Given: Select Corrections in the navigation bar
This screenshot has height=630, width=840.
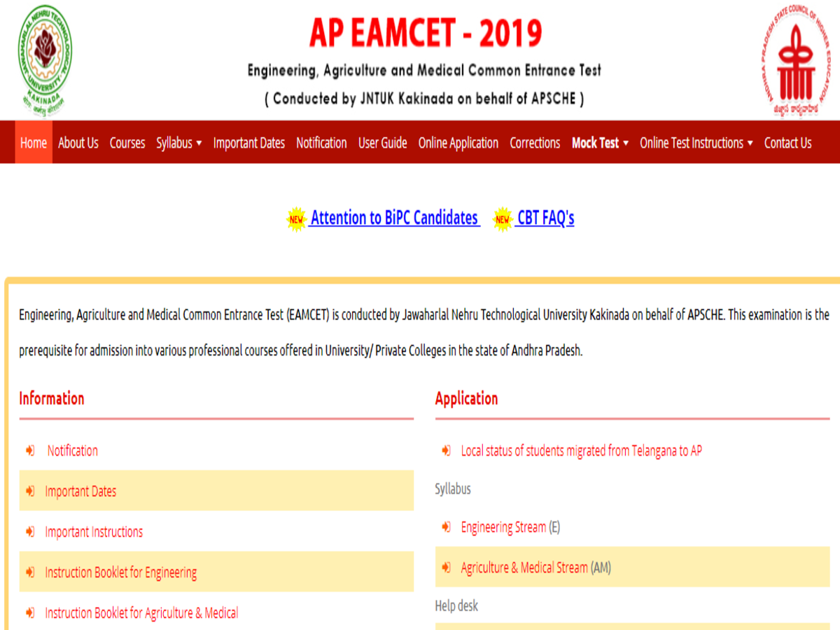Looking at the screenshot, I should coord(535,143).
